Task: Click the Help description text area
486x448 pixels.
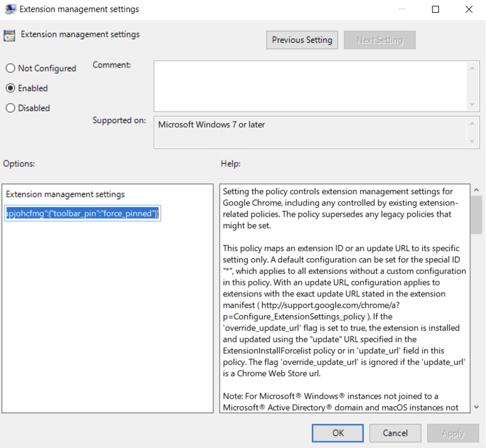Action: tap(344, 298)
